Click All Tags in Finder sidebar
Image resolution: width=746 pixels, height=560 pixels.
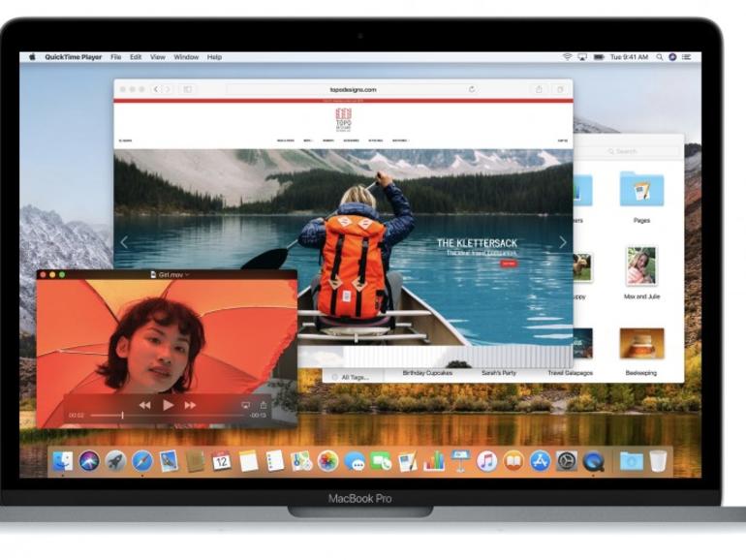(x=355, y=377)
